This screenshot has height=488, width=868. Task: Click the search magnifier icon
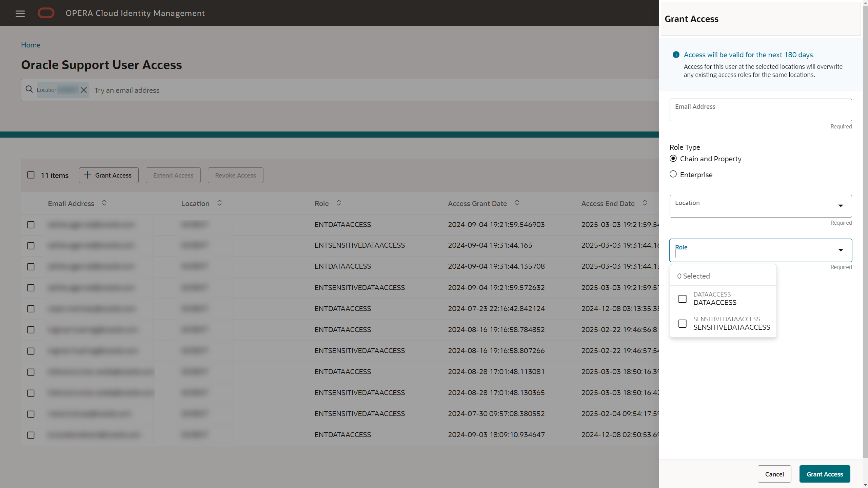click(x=29, y=89)
